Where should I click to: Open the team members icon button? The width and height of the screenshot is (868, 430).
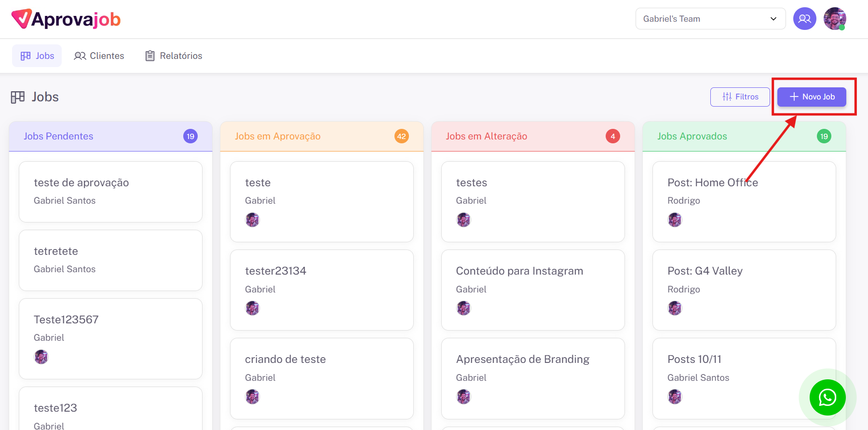[804, 19]
